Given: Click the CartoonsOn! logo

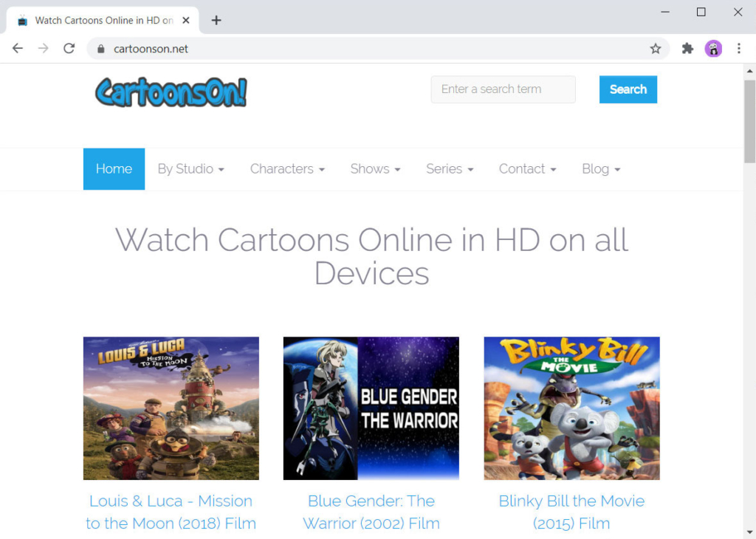Looking at the screenshot, I should [171, 92].
